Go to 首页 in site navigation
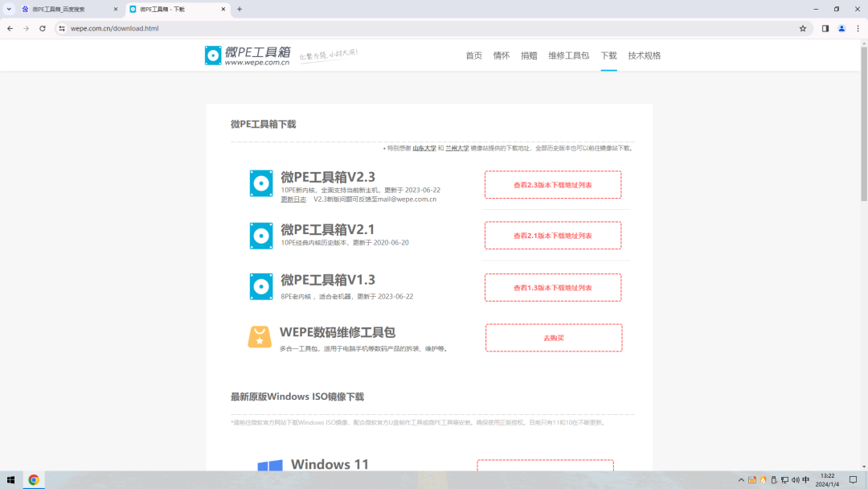Screen dimensions: 868x489 tap(474, 55)
